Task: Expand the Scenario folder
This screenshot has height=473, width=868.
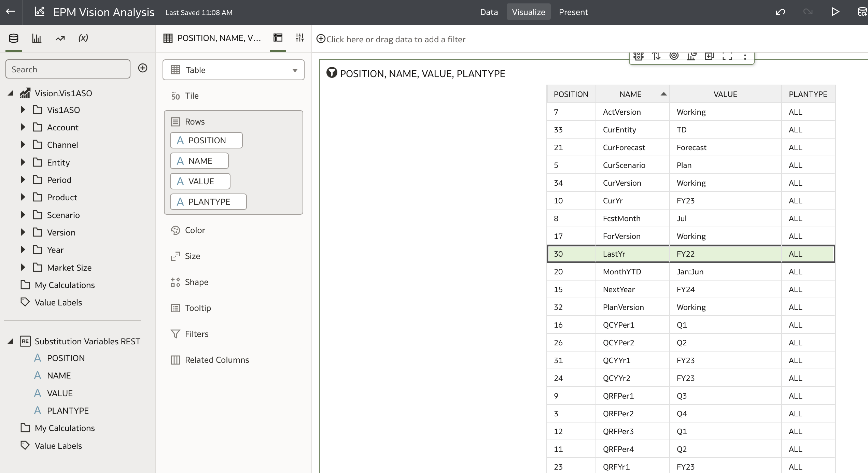Action: coord(23,215)
